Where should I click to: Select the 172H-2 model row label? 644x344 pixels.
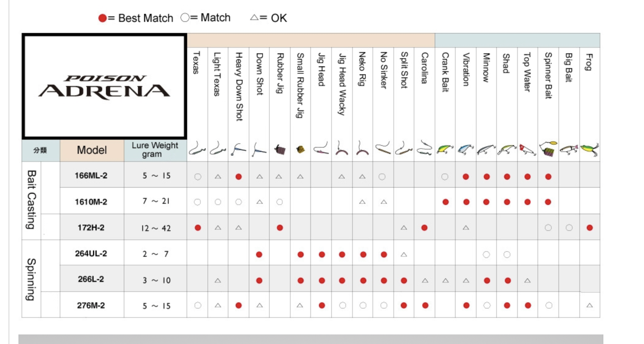91,228
